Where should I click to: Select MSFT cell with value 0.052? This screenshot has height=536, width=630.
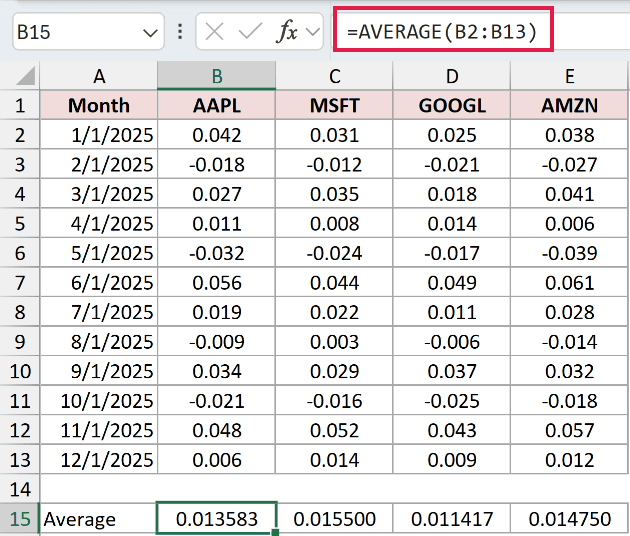pos(334,430)
